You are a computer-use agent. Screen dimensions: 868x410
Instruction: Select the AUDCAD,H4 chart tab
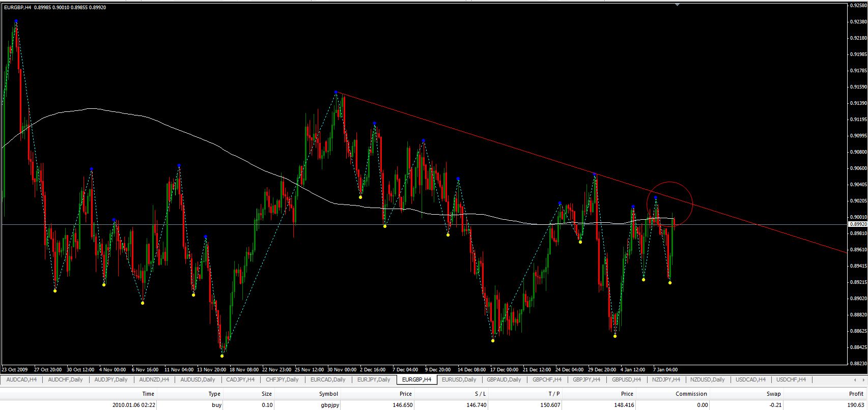[x=21, y=379]
